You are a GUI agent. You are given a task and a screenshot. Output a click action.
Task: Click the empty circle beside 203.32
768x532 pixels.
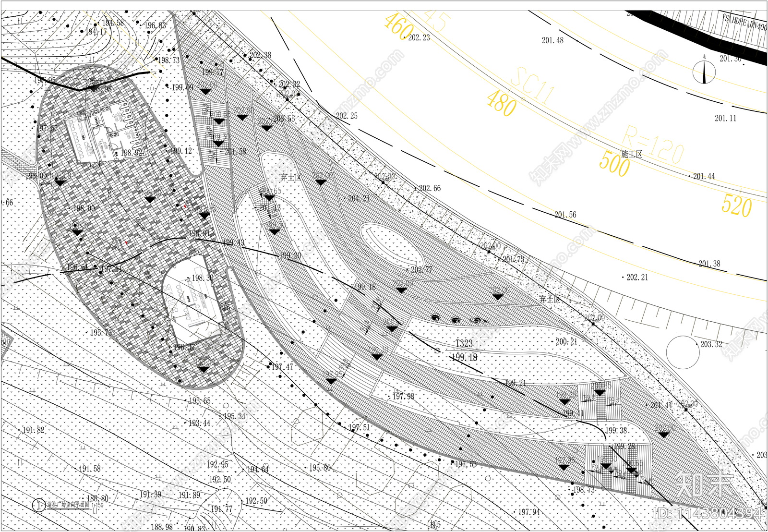(683, 352)
